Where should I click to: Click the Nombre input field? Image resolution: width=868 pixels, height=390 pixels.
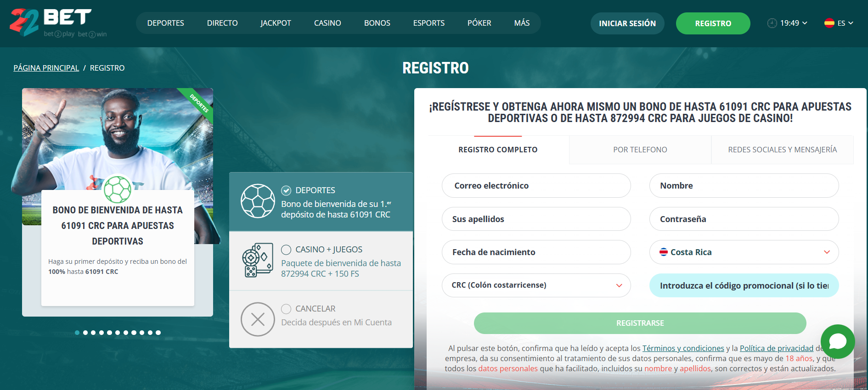click(x=744, y=185)
